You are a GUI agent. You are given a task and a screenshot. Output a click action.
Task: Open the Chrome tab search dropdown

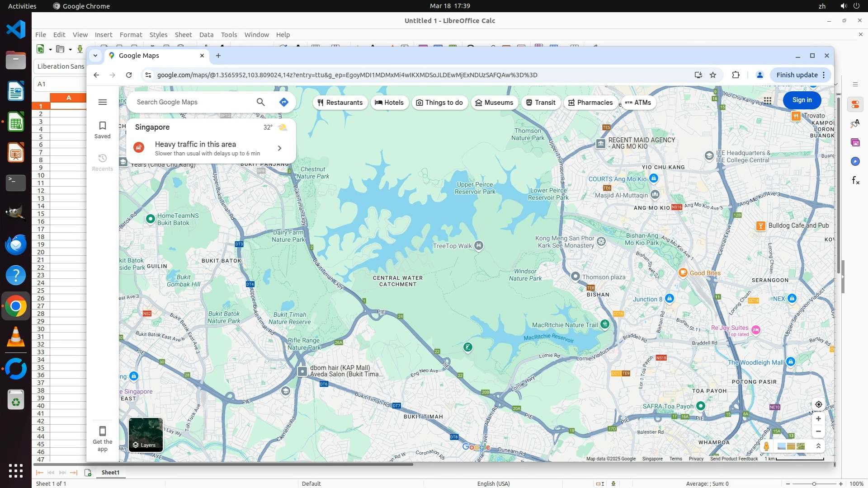pyautogui.click(x=95, y=56)
